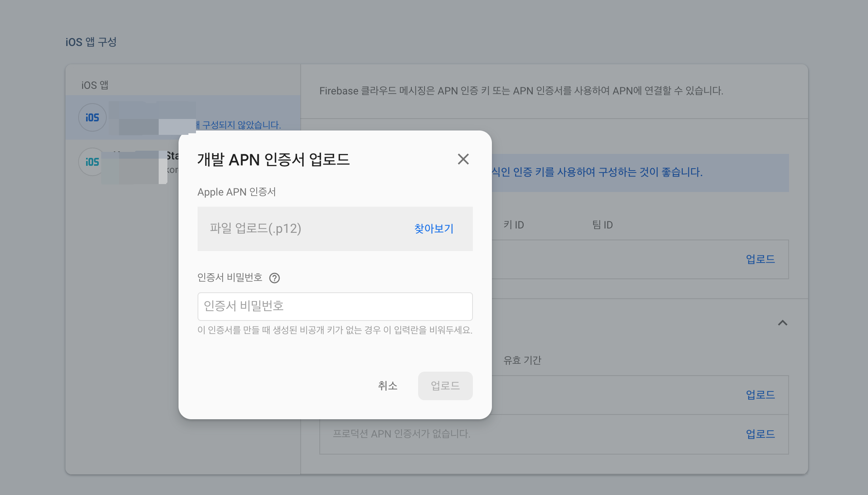Click the 키 ID column header

(513, 225)
